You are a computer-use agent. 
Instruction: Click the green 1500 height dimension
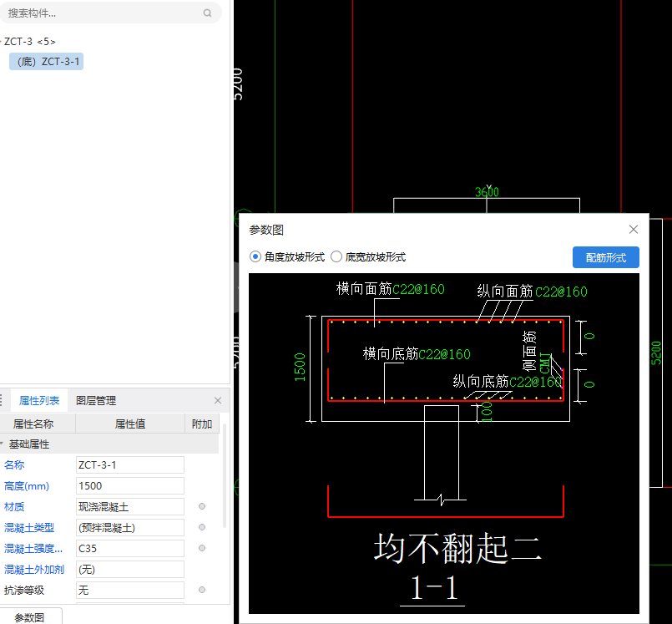300,368
